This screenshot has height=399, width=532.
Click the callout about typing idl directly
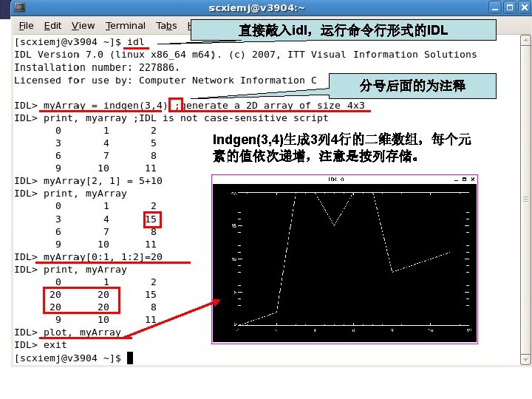click(x=343, y=30)
